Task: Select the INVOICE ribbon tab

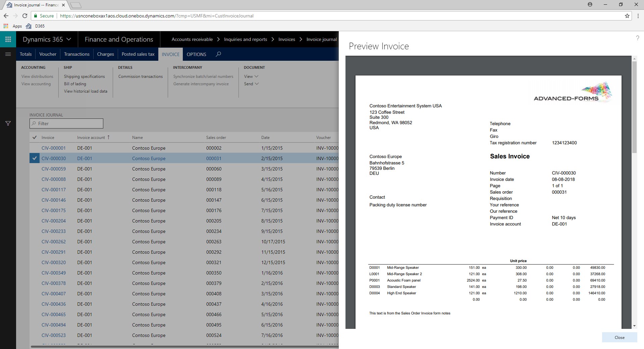Action: click(171, 54)
